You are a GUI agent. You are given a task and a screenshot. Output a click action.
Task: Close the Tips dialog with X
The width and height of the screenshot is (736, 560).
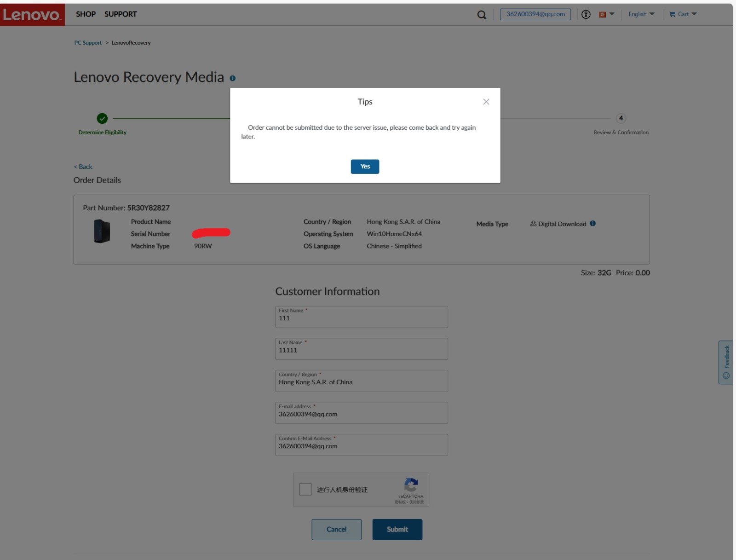pos(486,102)
